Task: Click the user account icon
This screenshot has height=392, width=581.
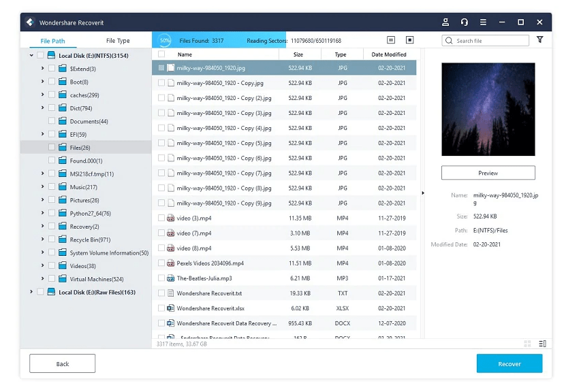Action: (x=445, y=22)
